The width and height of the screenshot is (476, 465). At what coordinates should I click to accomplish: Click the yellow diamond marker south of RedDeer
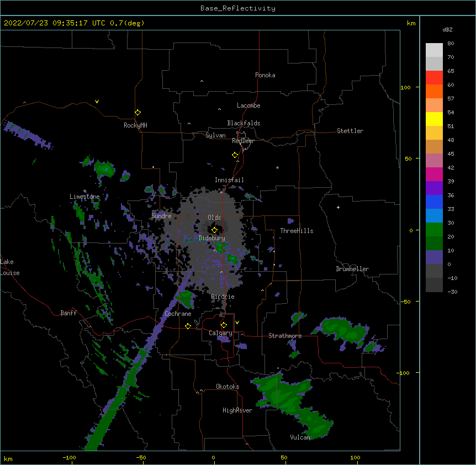coord(235,155)
